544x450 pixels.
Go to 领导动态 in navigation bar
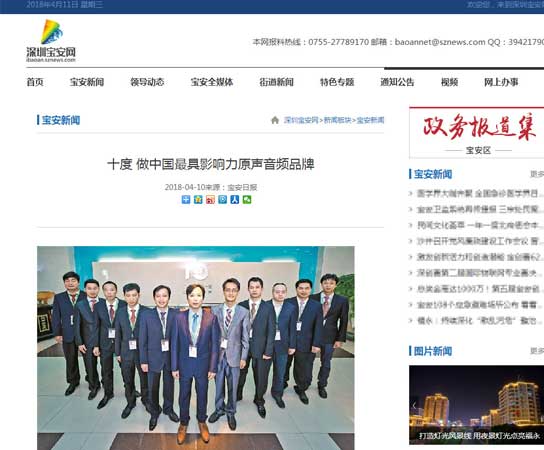pyautogui.click(x=147, y=82)
